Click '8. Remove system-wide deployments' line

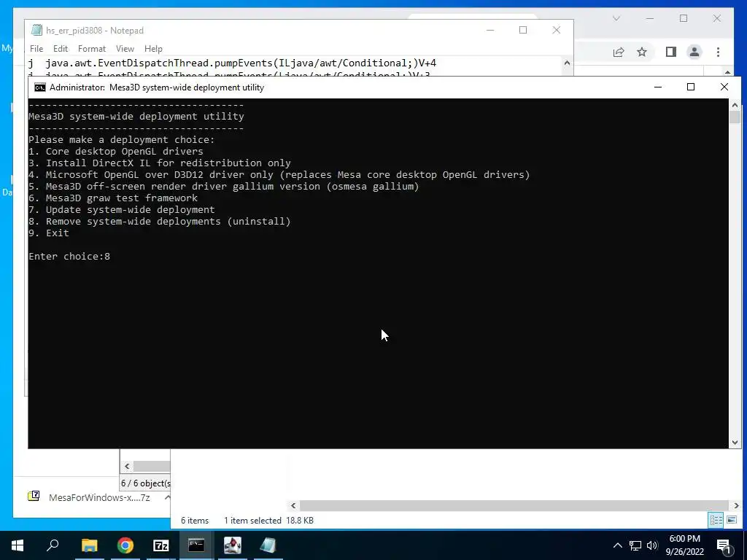(x=159, y=222)
